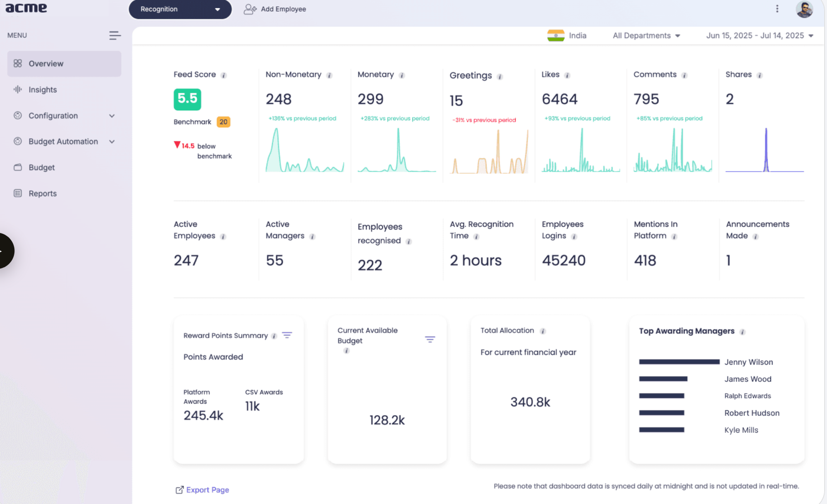Click the Comments info icon
Image resolution: width=827 pixels, height=504 pixels.
pyautogui.click(x=684, y=75)
